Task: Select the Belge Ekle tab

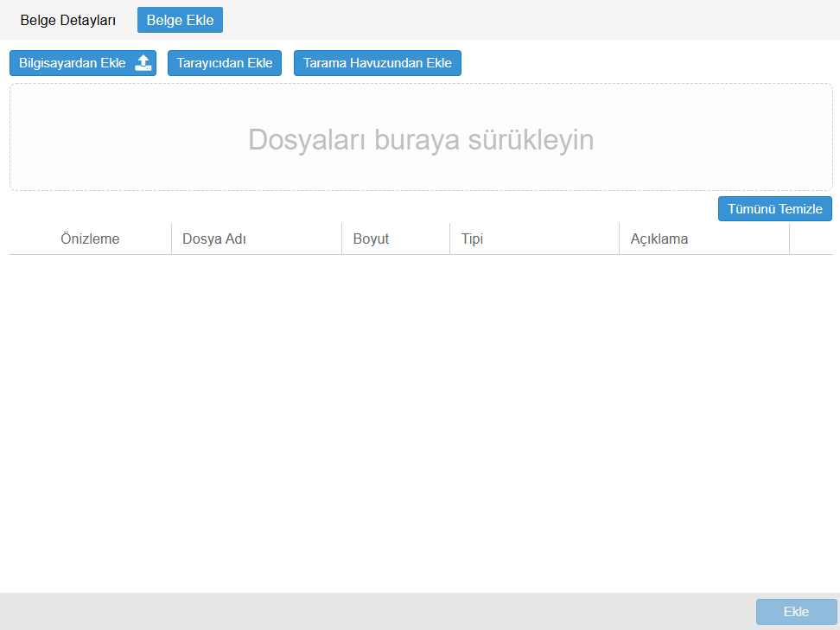Action: tap(180, 20)
